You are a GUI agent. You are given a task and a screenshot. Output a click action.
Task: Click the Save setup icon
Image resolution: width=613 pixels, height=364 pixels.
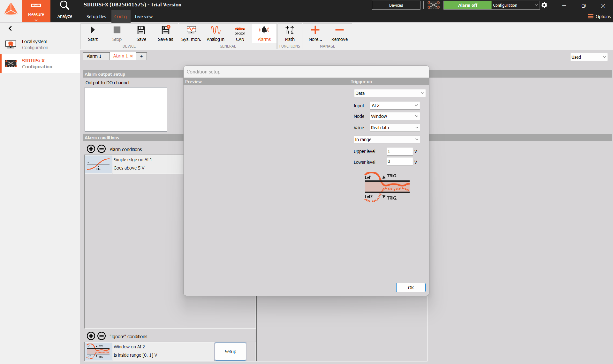coord(141,30)
